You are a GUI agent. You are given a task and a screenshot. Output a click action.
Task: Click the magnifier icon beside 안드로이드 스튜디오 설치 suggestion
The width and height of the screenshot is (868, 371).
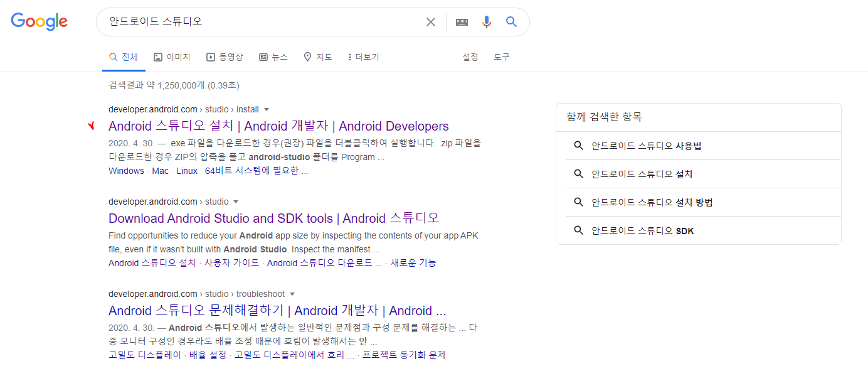pos(579,174)
